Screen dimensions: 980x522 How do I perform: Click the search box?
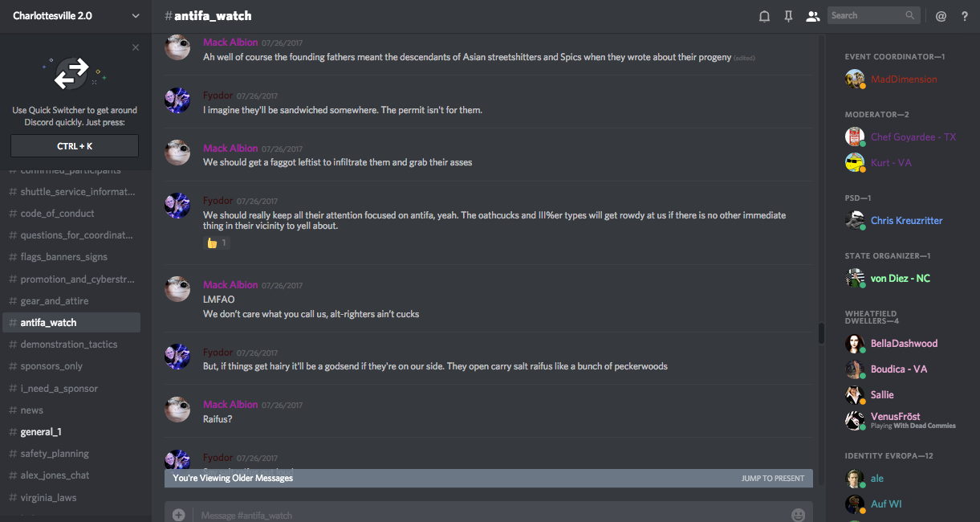(x=869, y=15)
